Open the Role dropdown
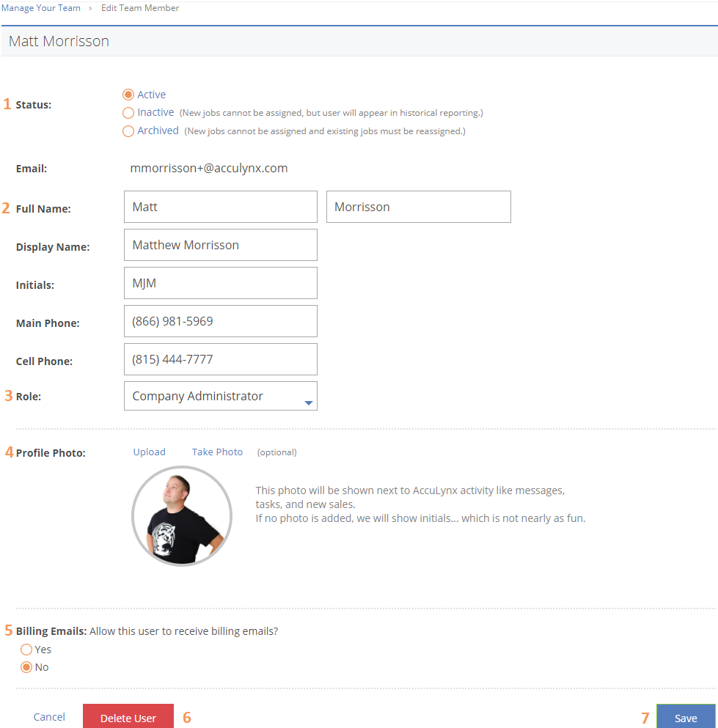 pyautogui.click(x=221, y=396)
